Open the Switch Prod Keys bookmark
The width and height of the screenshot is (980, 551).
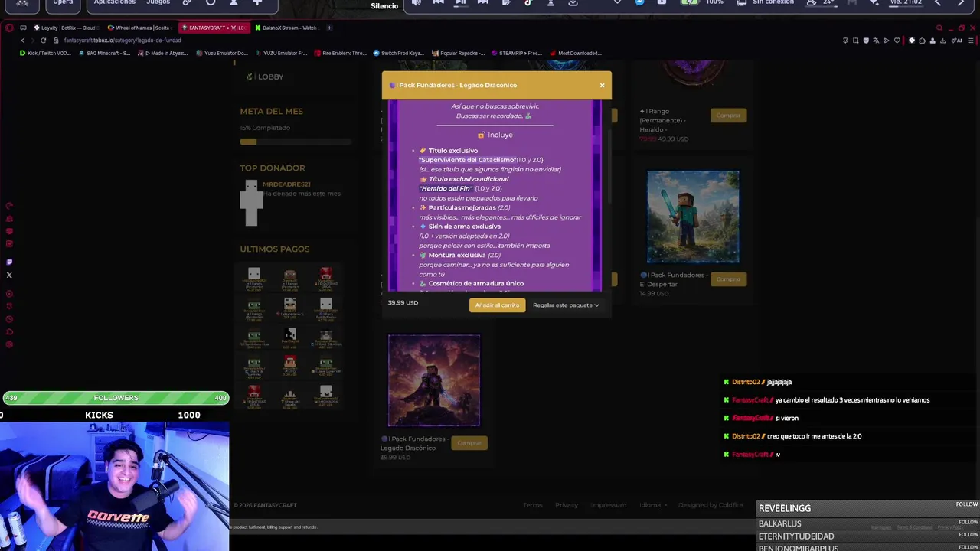pyautogui.click(x=398, y=53)
